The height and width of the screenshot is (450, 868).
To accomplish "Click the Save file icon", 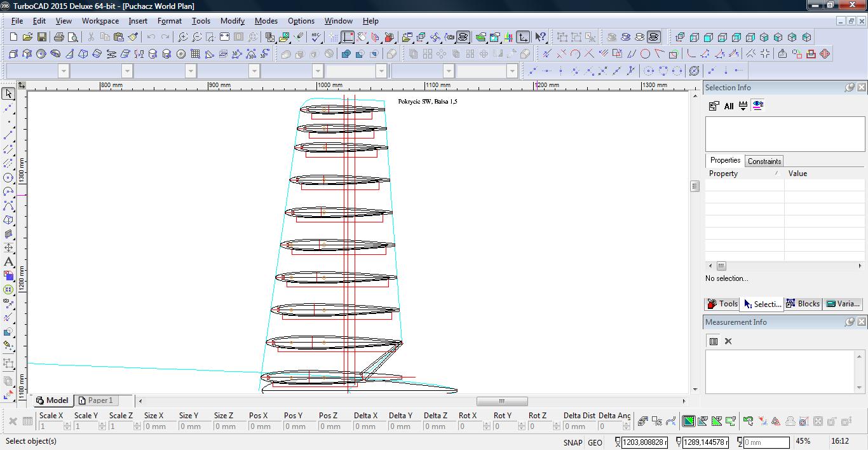I will [x=42, y=37].
